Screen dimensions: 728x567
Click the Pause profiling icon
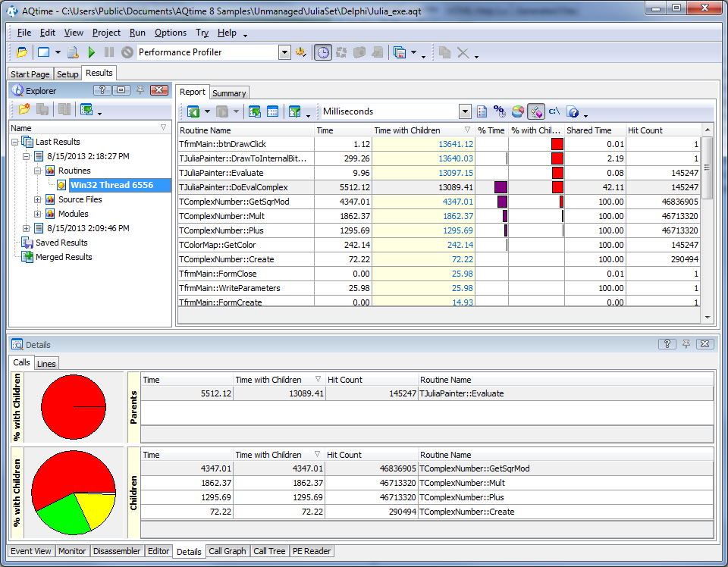pyautogui.click(x=110, y=52)
